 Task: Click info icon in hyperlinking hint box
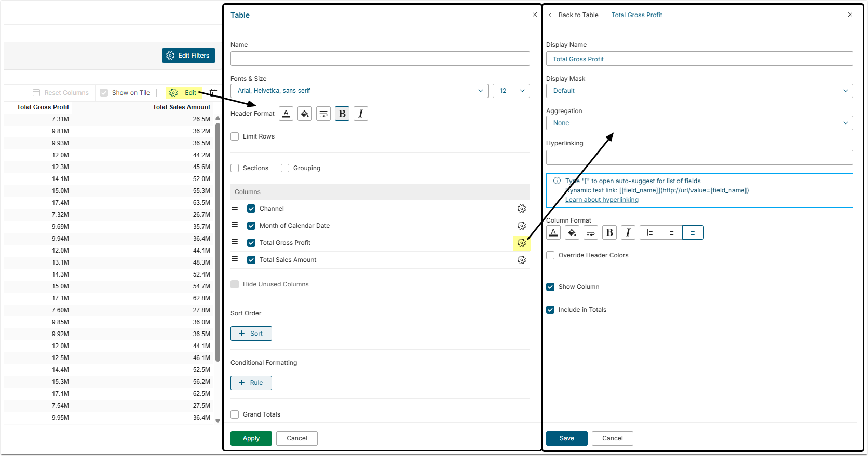coord(557,181)
